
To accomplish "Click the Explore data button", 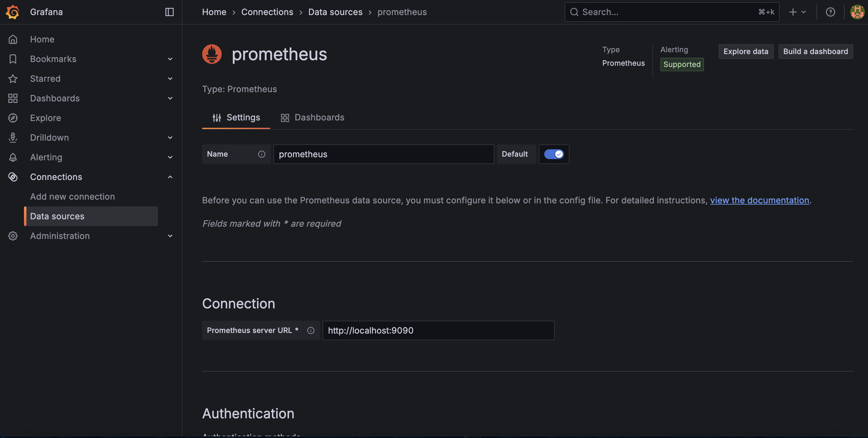I will [x=746, y=52].
